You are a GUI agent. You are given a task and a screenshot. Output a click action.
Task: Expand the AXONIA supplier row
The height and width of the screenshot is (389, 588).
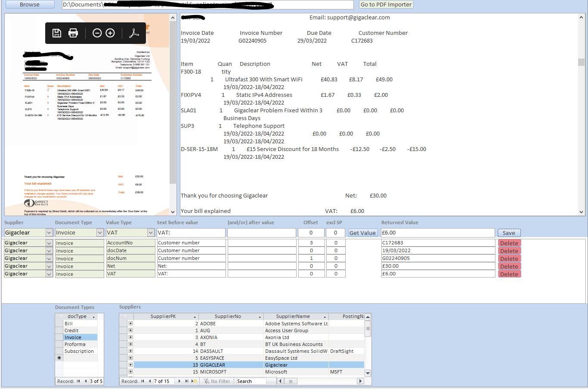coord(130,337)
